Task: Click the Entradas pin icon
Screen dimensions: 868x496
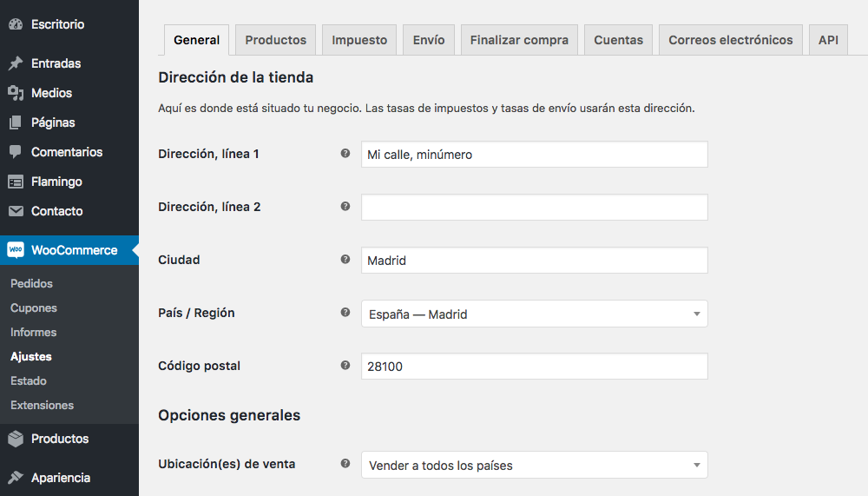Action: (16, 63)
